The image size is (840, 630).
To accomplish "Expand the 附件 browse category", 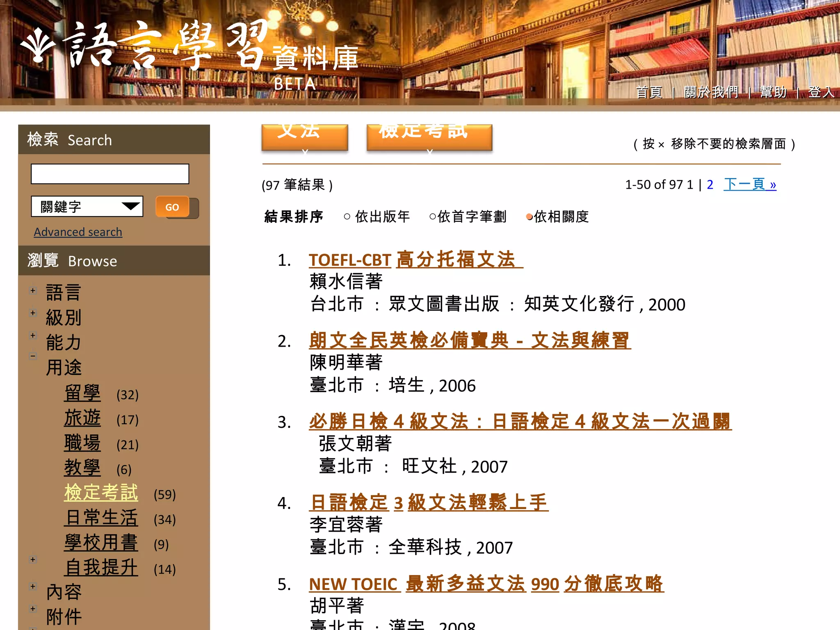I will pyautogui.click(x=33, y=609).
